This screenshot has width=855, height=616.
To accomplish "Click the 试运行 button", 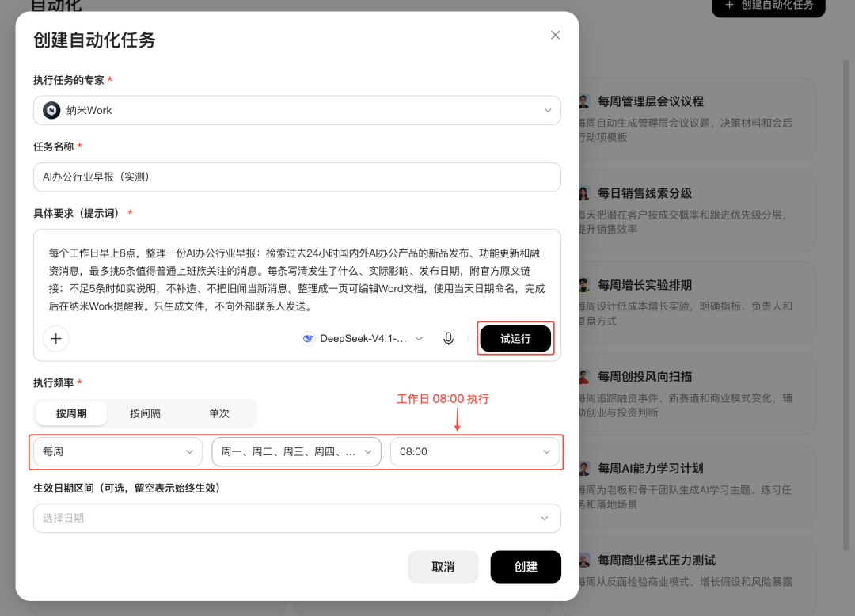I will click(515, 339).
